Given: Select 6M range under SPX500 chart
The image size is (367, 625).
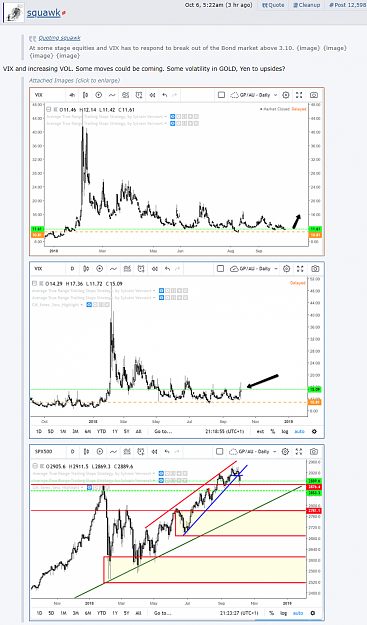Looking at the screenshot, I should [88, 613].
